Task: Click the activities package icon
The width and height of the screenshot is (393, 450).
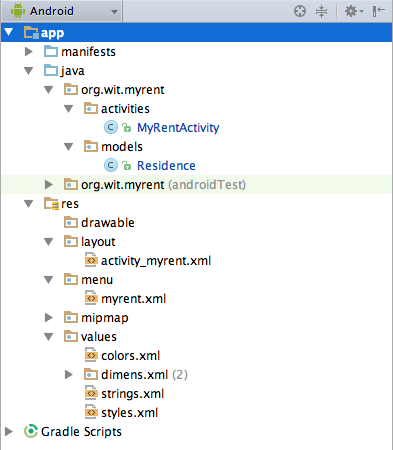Action: (91, 108)
